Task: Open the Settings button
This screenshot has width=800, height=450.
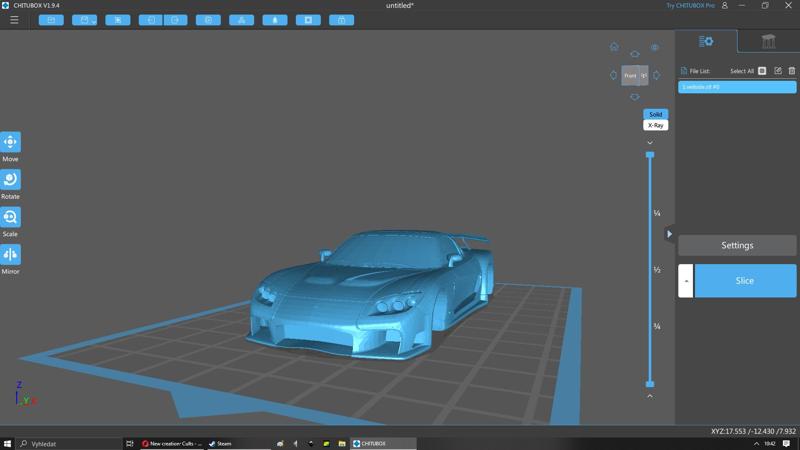Action: [x=737, y=245]
